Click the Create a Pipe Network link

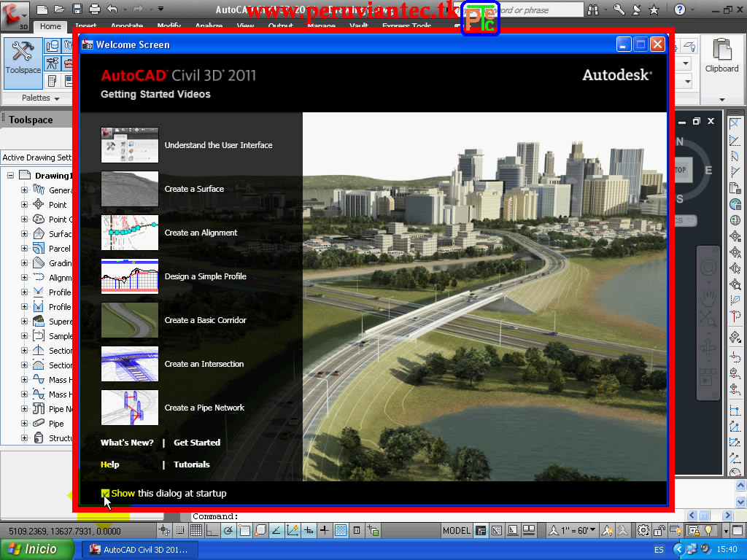click(204, 408)
